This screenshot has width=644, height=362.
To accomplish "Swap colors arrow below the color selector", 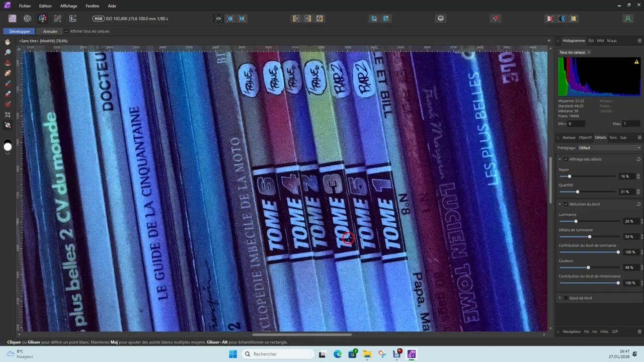I will tap(8, 153).
